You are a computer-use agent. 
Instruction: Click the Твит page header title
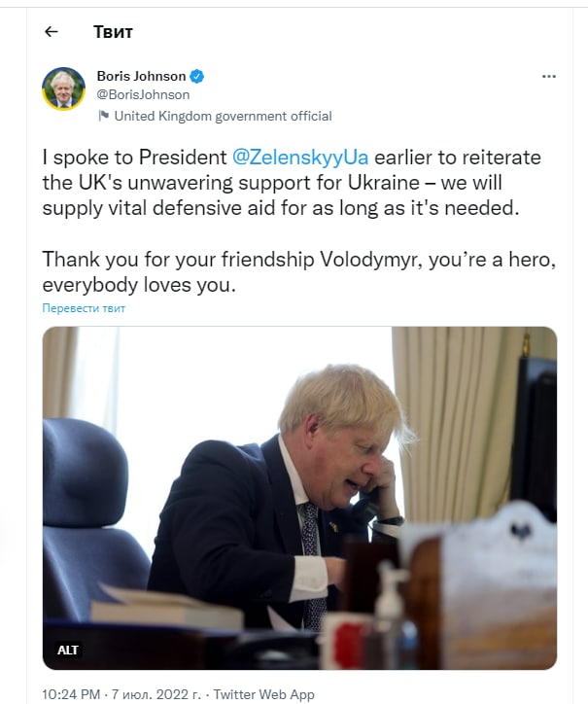click(x=113, y=32)
